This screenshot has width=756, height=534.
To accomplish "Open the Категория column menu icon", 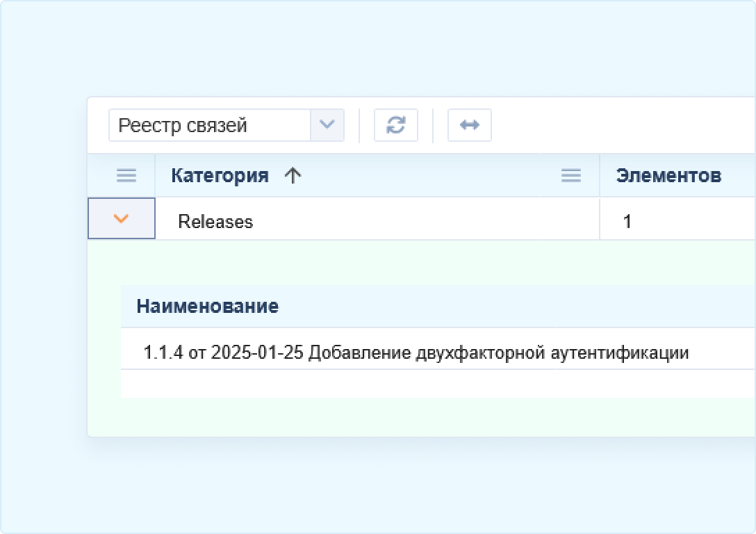I will coord(570,176).
